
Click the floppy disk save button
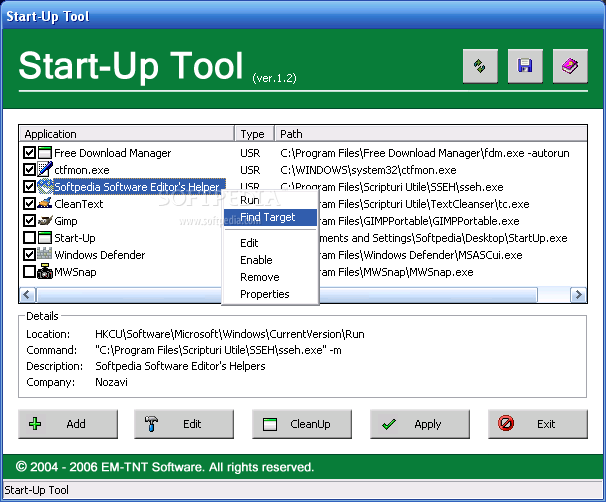coord(525,66)
